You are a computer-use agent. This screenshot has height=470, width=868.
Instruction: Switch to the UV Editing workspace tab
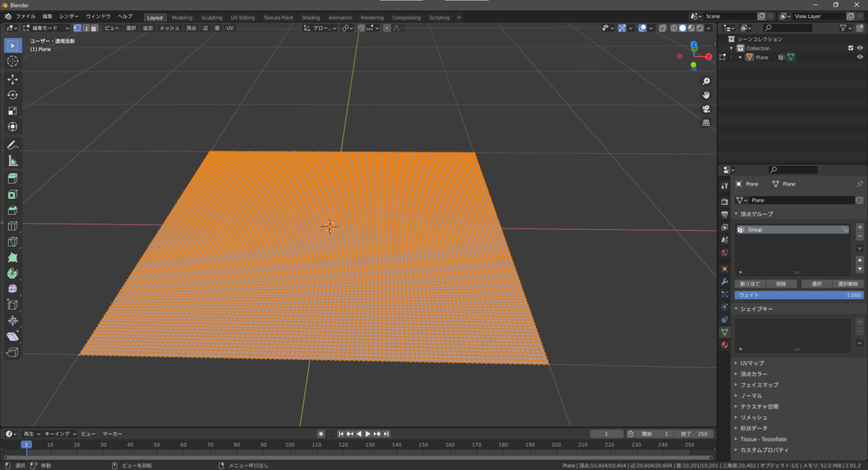(x=243, y=17)
